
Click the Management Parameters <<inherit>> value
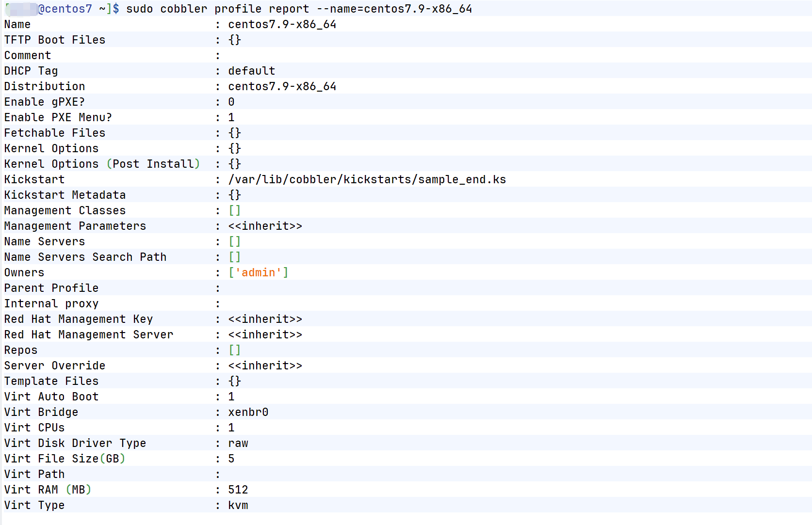[265, 226]
